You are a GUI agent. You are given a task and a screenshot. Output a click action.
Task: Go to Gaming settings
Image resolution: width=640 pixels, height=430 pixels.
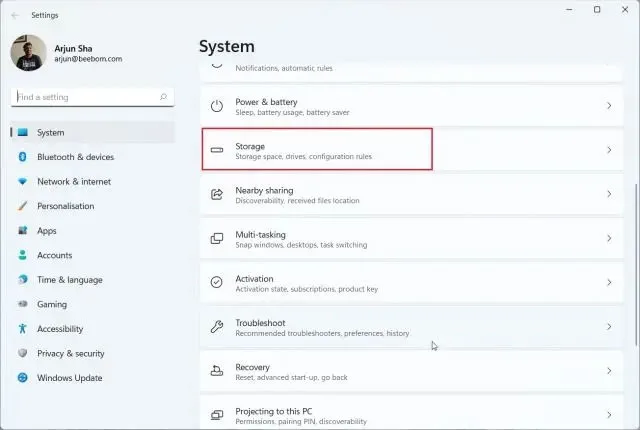point(93,304)
